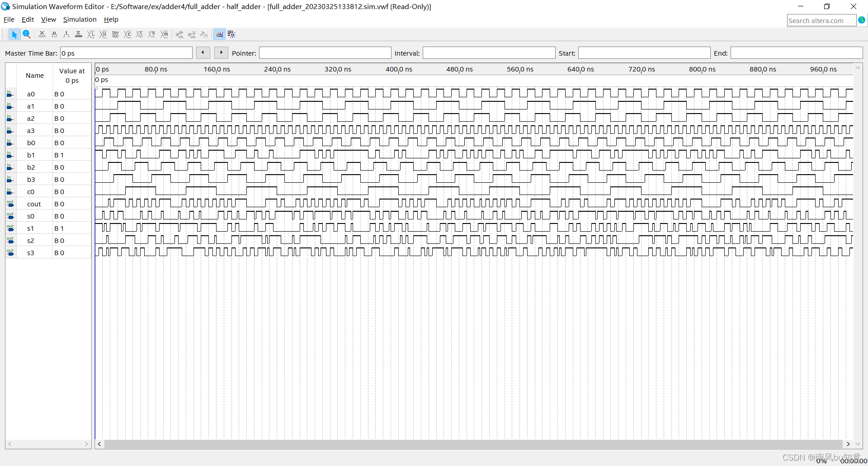This screenshot has width=868, height=466.
Task: Open the Arbitrary Value (?) tool
Action: [152, 34]
